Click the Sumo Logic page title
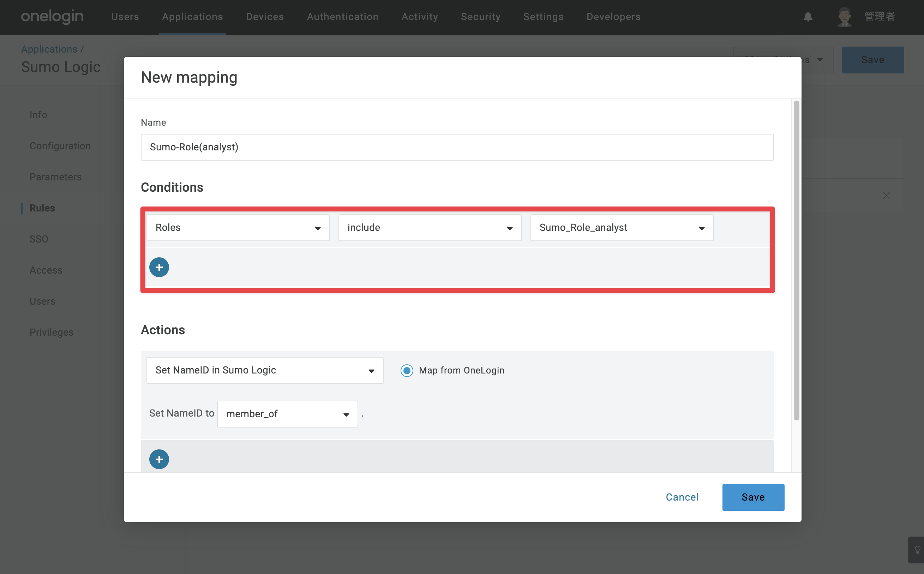 [x=61, y=67]
